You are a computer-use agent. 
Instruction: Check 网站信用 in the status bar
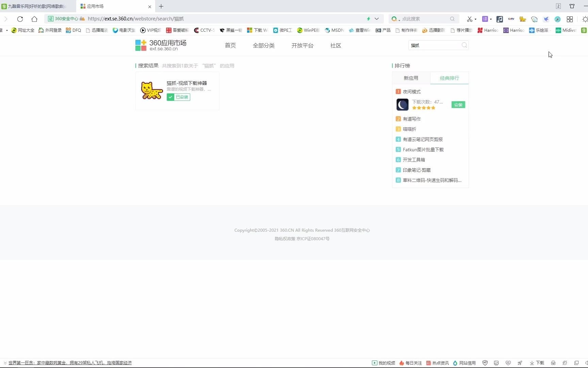pos(464,363)
